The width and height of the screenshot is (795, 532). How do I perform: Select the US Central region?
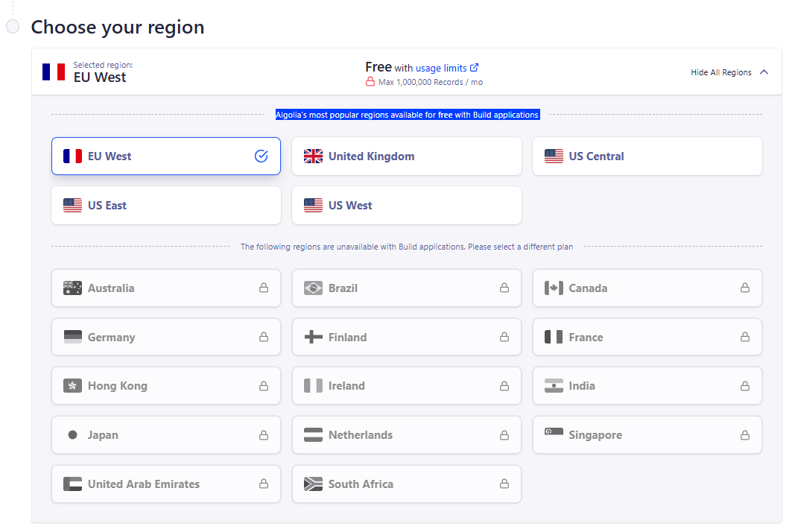pos(647,156)
